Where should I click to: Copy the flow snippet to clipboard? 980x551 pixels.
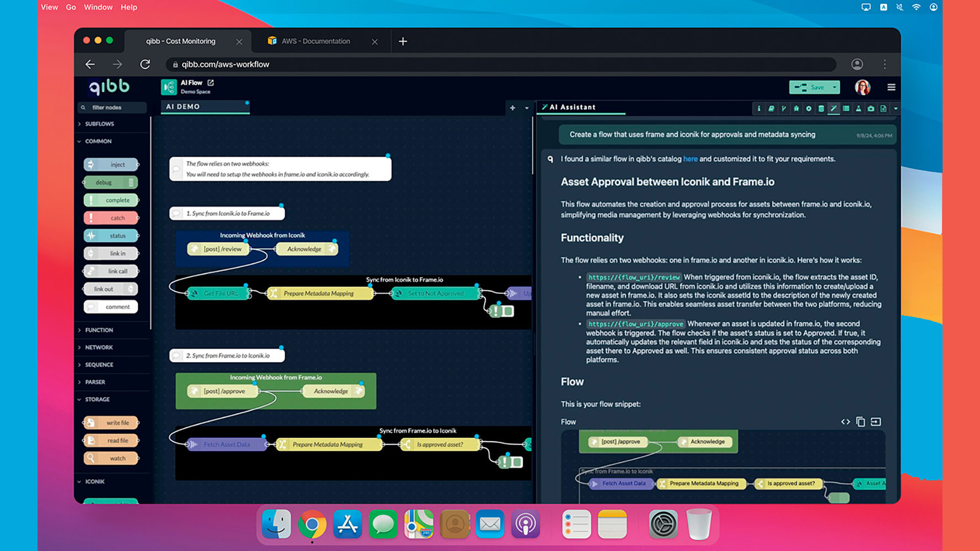[861, 422]
